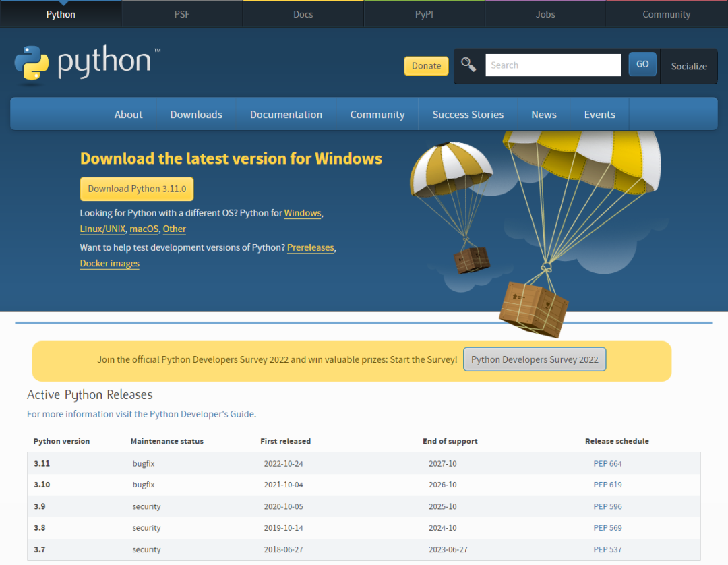
Task: Open the Downloads navigation menu
Action: (196, 114)
